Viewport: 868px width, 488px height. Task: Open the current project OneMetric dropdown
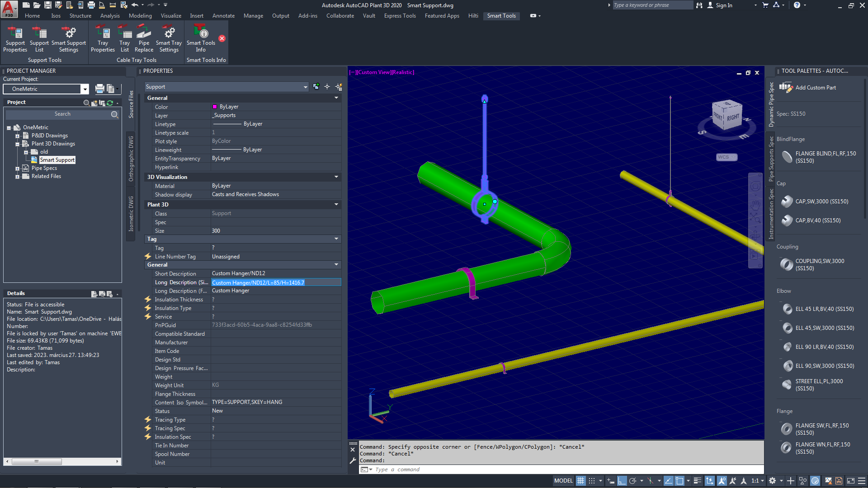(x=85, y=89)
